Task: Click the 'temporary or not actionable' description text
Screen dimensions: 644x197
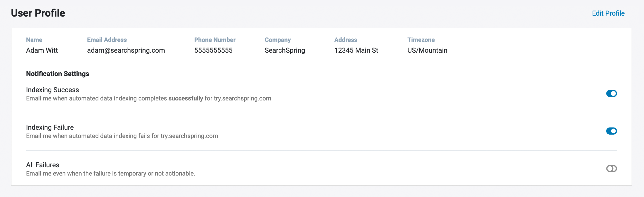Action: pos(156,173)
